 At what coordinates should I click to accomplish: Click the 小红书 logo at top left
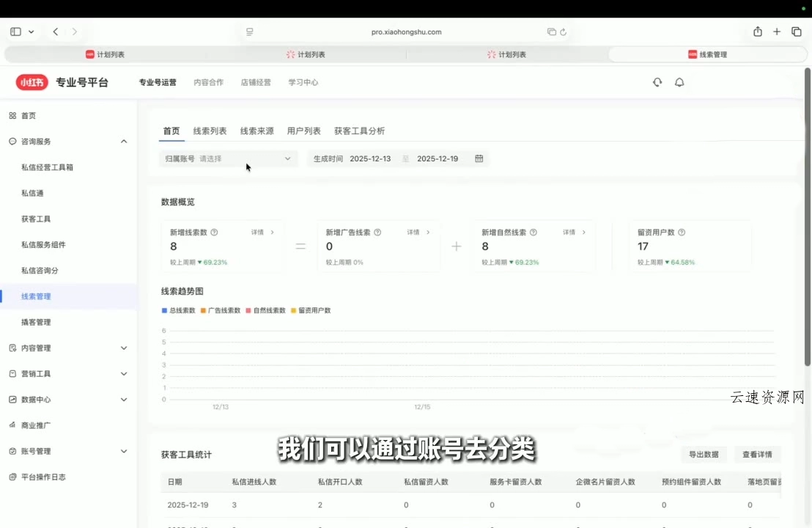click(32, 82)
